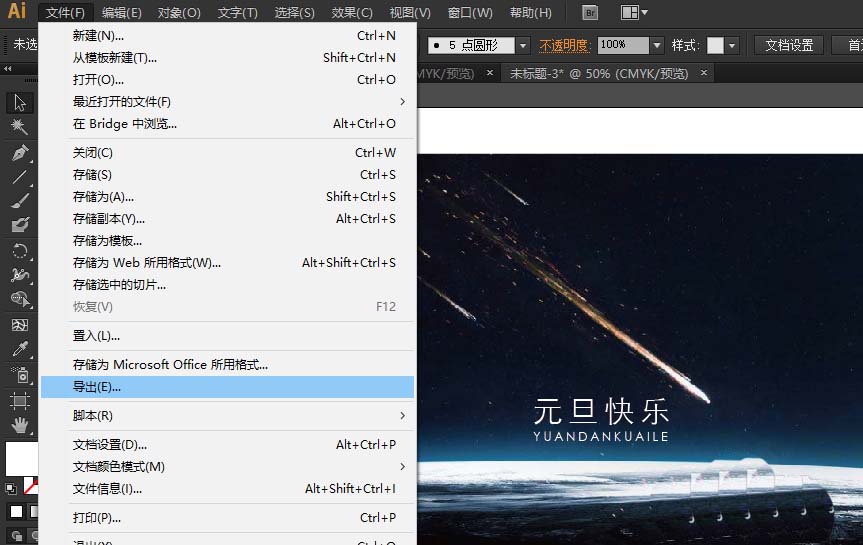Image resolution: width=863 pixels, height=545 pixels.
Task: Open the 文字(T) menu
Action: 237,12
